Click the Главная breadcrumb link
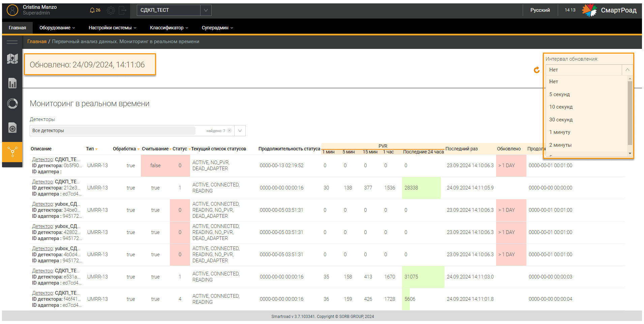Image resolution: width=644 pixels, height=324 pixels. (x=37, y=41)
